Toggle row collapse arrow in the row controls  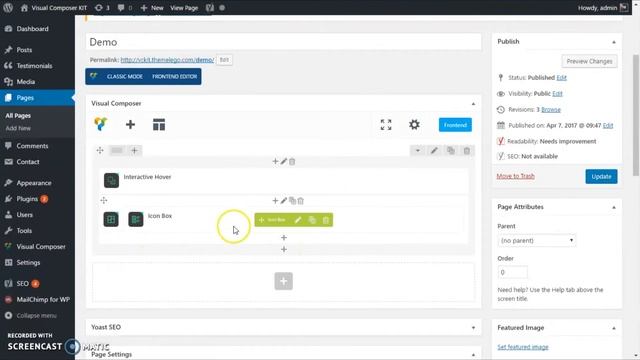tap(418, 151)
